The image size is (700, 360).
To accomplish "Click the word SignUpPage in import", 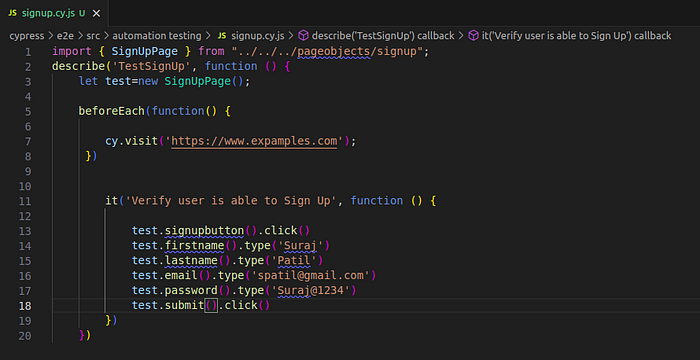I will click(x=145, y=51).
